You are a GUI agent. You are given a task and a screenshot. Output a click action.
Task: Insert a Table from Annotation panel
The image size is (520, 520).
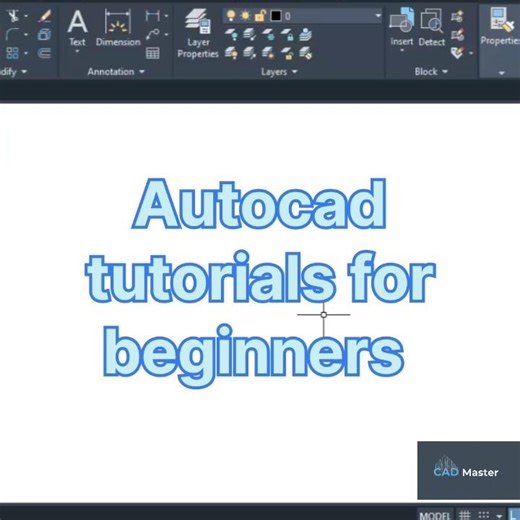152,53
